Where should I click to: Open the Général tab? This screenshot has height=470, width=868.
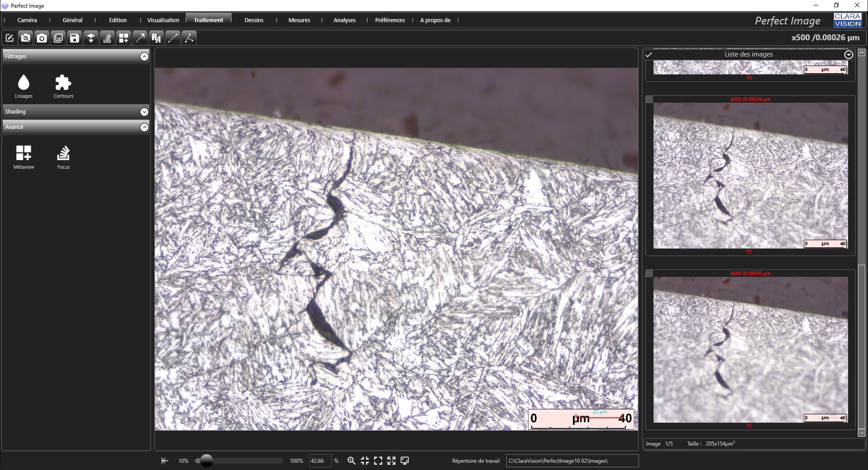pyautogui.click(x=72, y=20)
